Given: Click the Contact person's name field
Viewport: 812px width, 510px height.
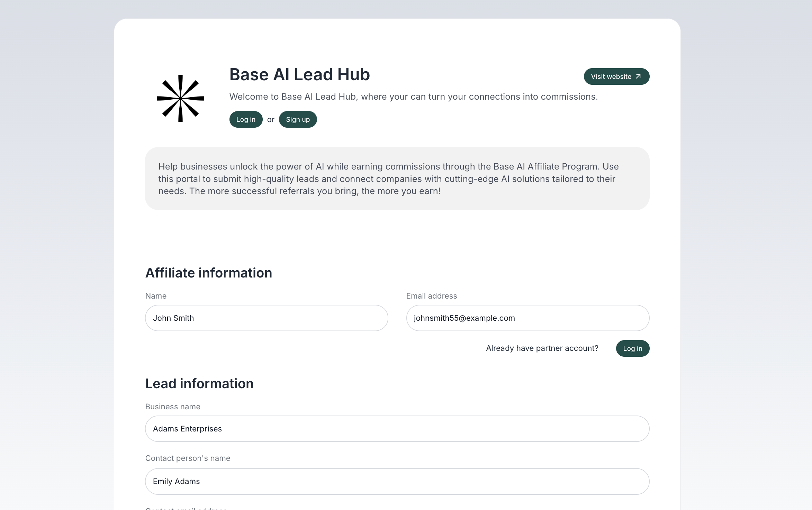Looking at the screenshot, I should click(397, 481).
